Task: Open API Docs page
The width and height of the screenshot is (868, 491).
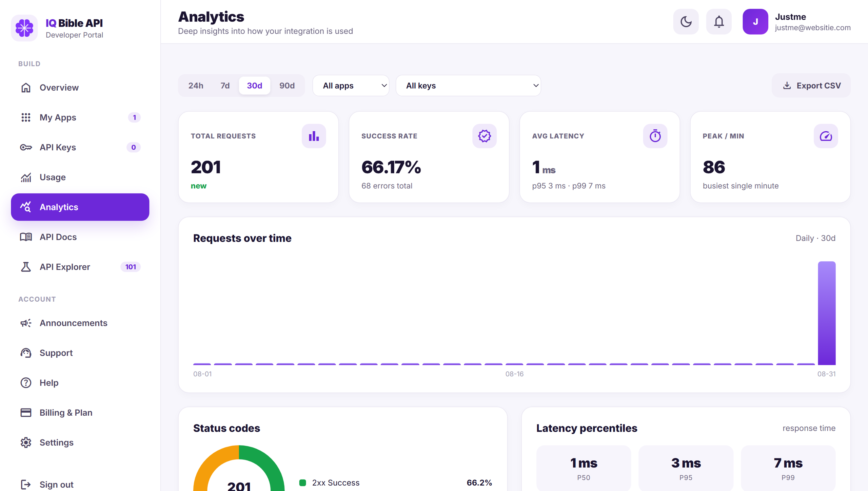Action: coord(80,237)
